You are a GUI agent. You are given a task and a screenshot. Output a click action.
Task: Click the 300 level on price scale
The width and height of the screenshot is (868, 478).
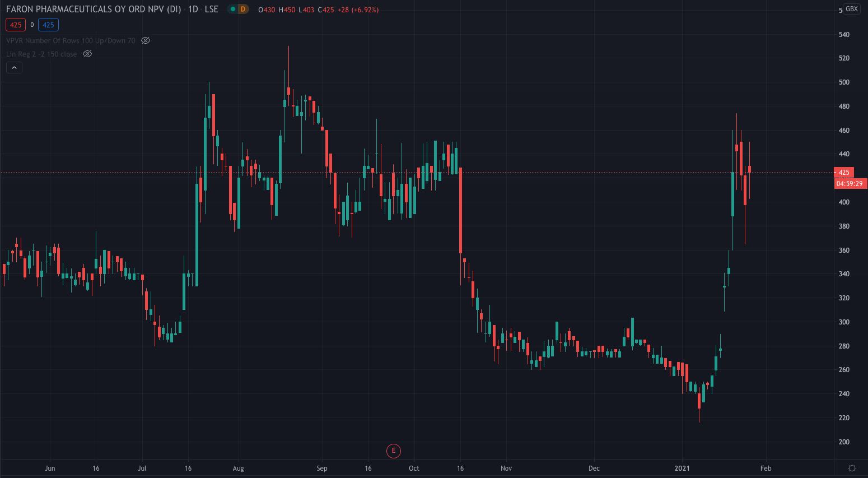click(x=844, y=322)
